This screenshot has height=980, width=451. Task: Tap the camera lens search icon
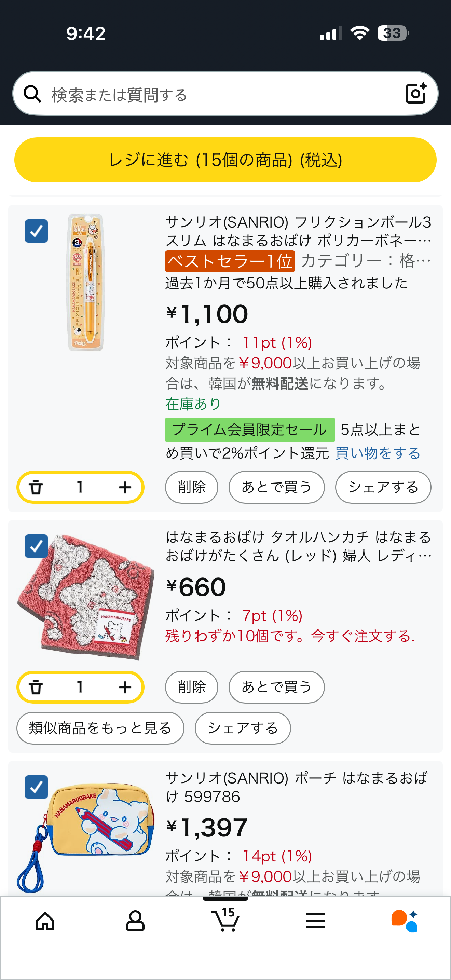pos(415,94)
